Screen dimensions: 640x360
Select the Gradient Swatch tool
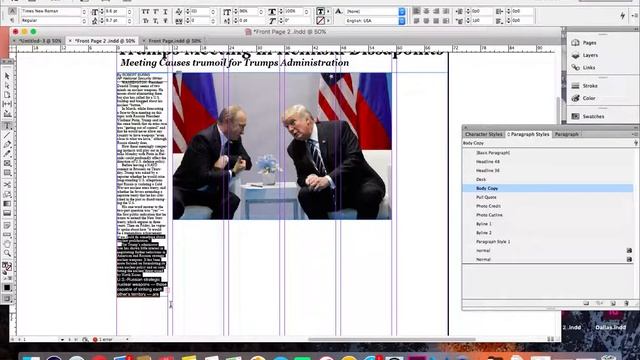(x=7, y=203)
